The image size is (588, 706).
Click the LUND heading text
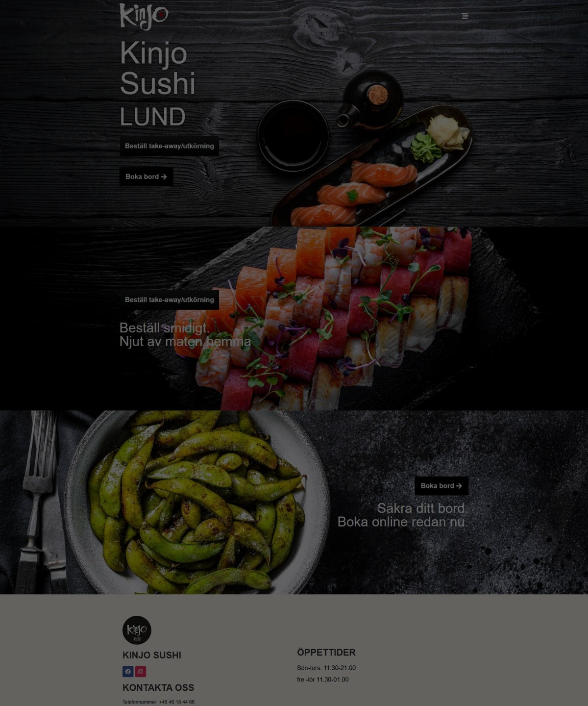coord(153,117)
